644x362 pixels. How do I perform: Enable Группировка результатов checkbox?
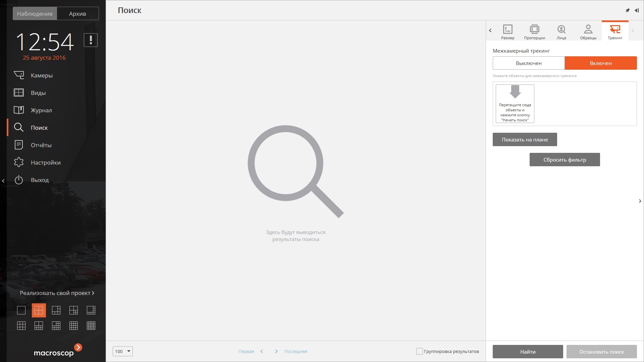coord(419,351)
